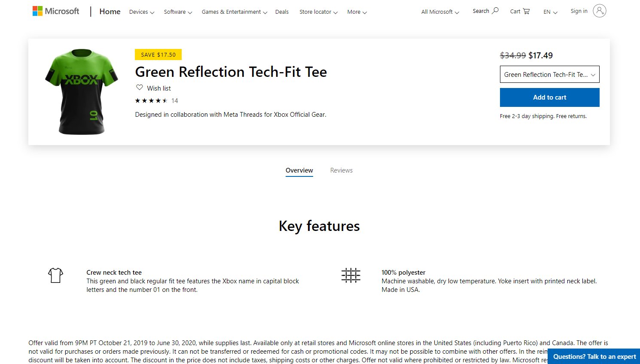Expand the Software menu
Image resolution: width=640 pixels, height=364 pixels.
coord(178,12)
